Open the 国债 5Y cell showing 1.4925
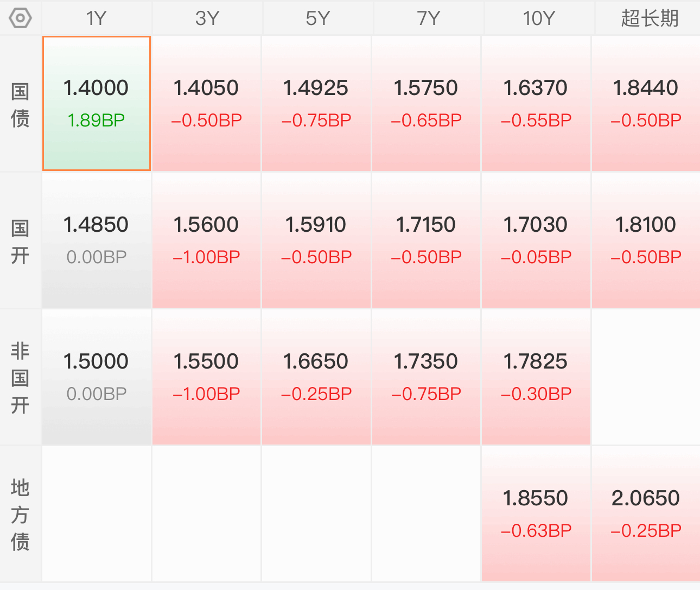 (316, 104)
